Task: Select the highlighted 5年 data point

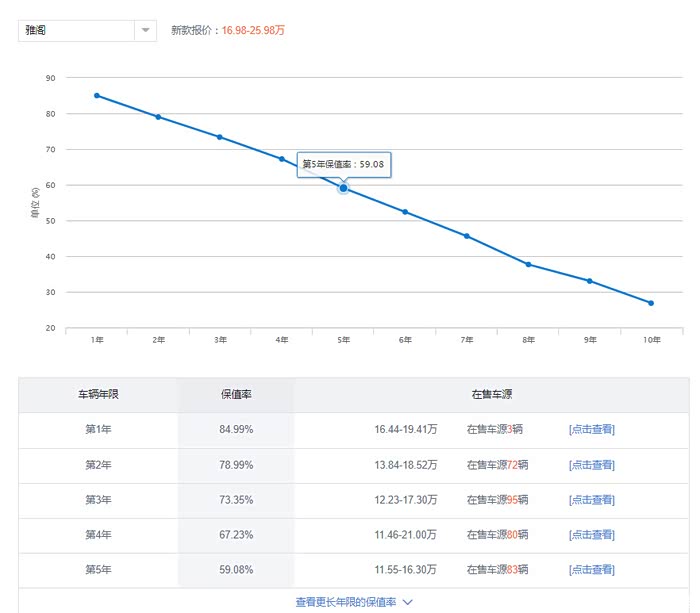Action: tap(343, 188)
